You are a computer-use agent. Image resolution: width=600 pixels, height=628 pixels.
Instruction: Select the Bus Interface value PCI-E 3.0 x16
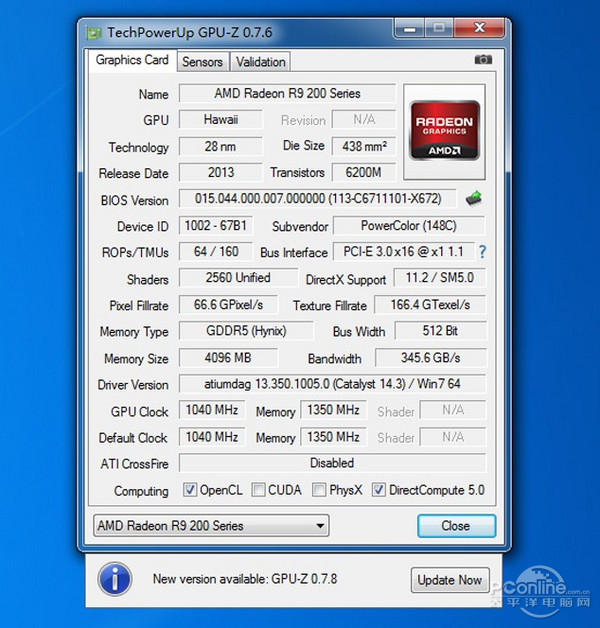point(403,252)
